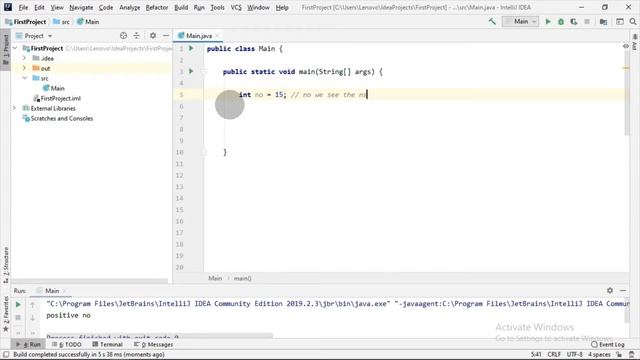Open the Event Log
This screenshot has height=360, width=640.
[608, 344]
